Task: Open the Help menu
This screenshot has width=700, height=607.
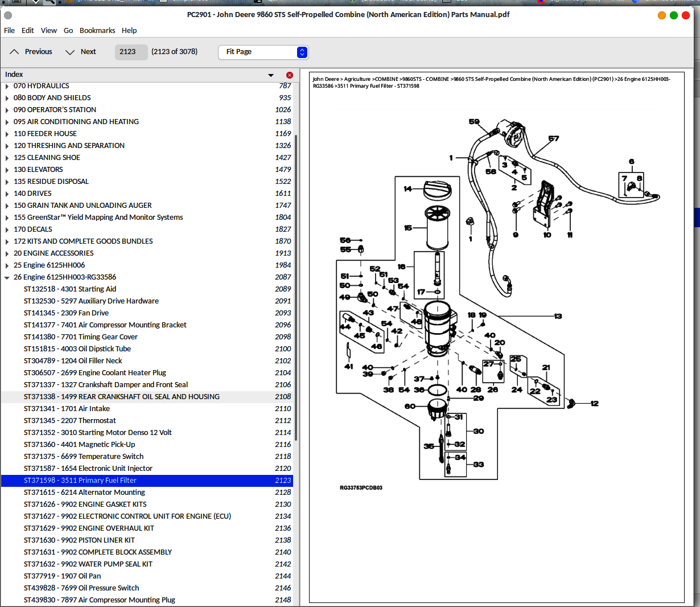Action: point(129,31)
